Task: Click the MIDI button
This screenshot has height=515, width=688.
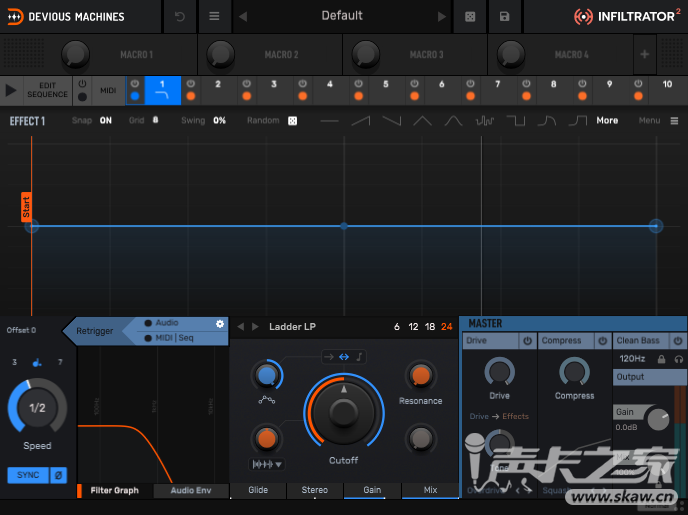Action: (x=108, y=90)
